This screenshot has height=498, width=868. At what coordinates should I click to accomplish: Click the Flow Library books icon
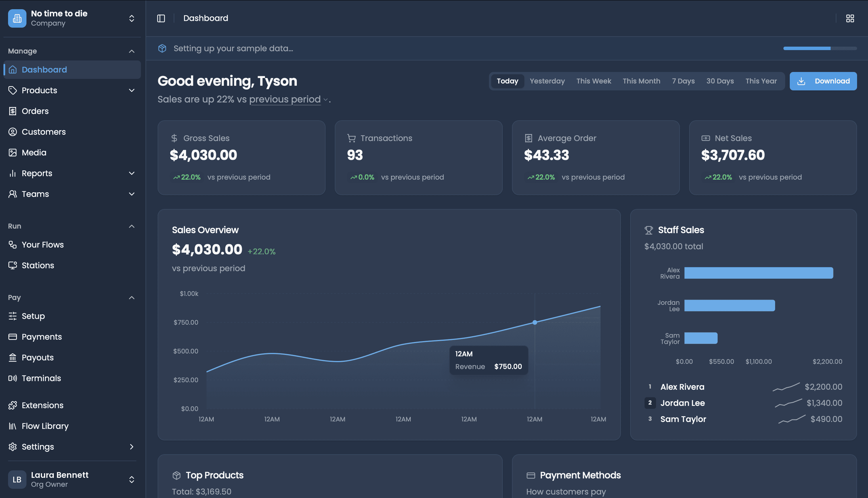[x=13, y=426]
